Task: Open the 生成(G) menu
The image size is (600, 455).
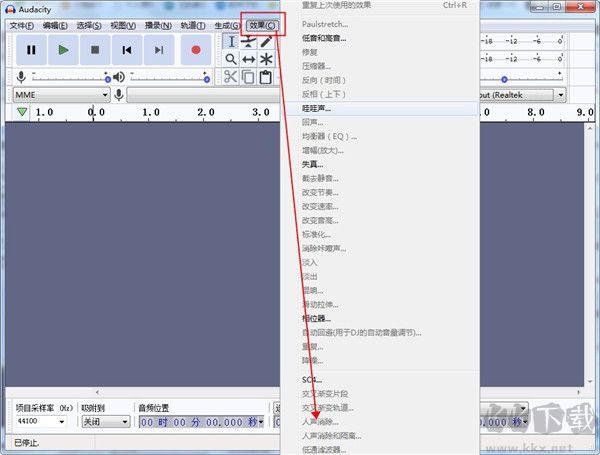Action: click(227, 26)
